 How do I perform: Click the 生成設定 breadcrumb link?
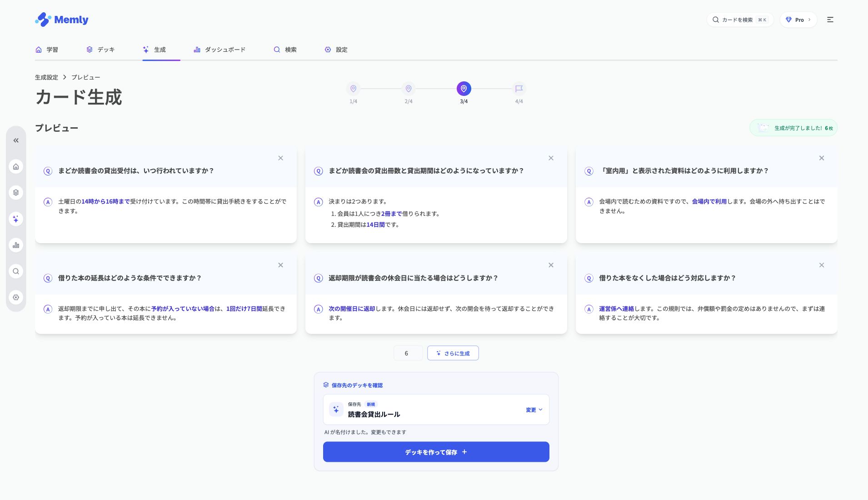[46, 77]
